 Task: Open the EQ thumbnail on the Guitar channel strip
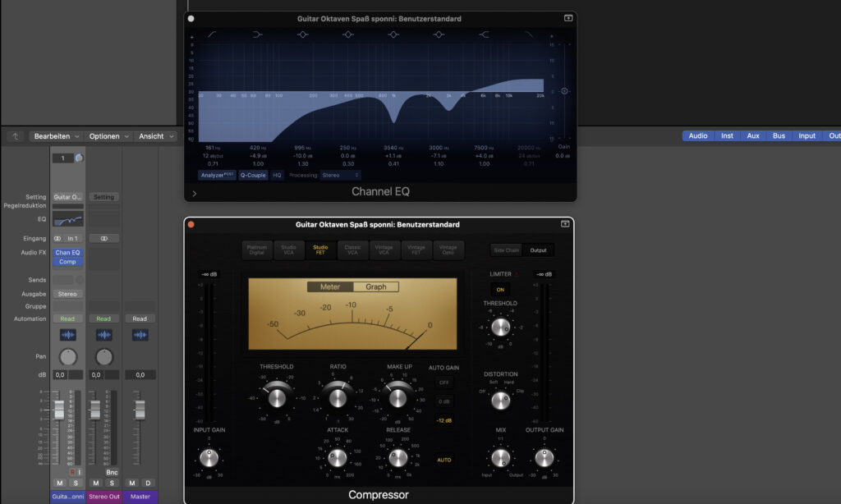tap(67, 219)
